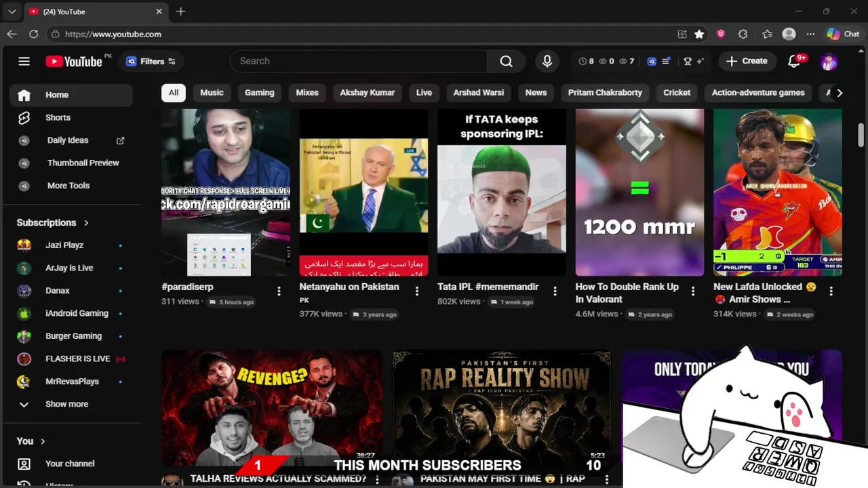Image resolution: width=868 pixels, height=488 pixels.
Task: Expand the Subscriptions section
Action: pos(53,222)
